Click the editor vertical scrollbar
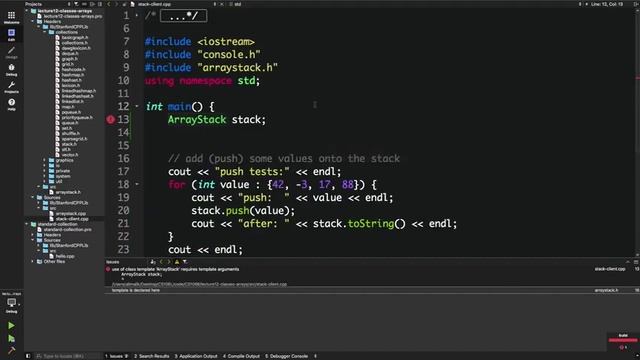The width and height of the screenshot is (640, 360). [638, 133]
